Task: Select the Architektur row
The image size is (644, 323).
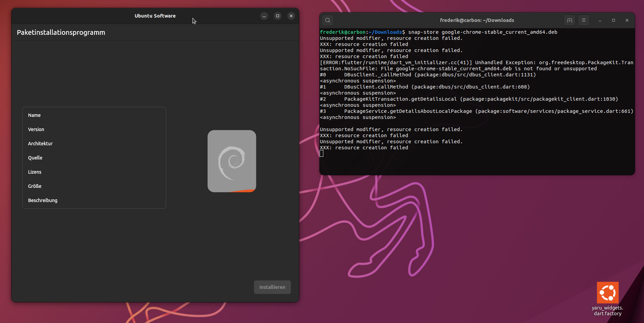Action: click(x=94, y=144)
